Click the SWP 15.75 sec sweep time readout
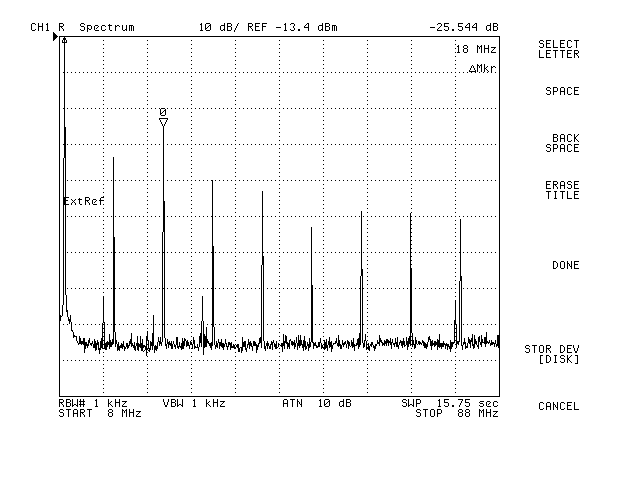The height and width of the screenshot is (480, 640). coord(450,403)
